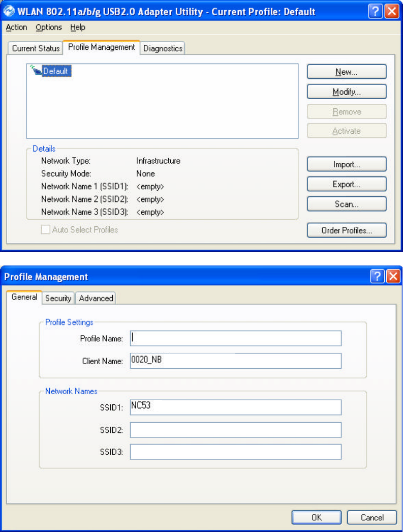Click the Security Mode label

[66, 174]
